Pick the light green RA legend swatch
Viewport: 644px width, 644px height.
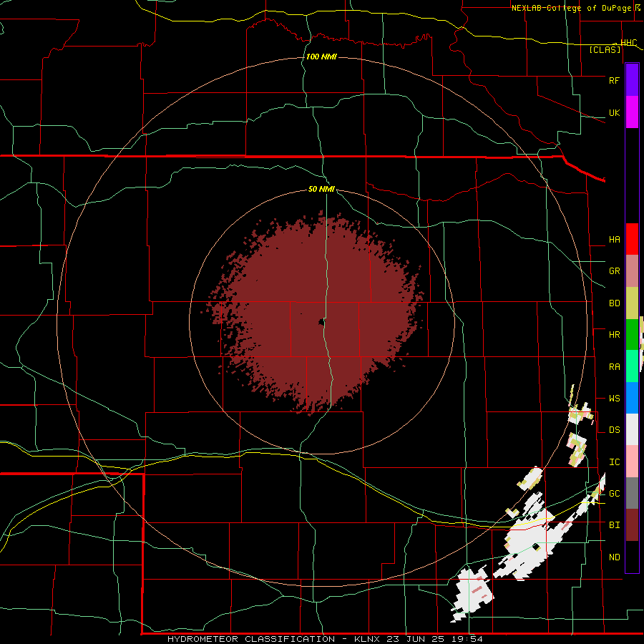tap(632, 366)
